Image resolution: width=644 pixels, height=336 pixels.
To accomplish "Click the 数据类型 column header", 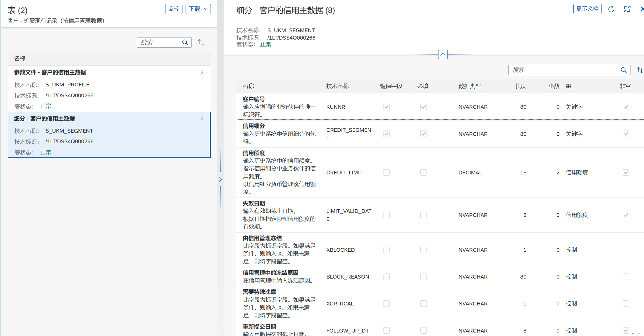I will pos(470,86).
